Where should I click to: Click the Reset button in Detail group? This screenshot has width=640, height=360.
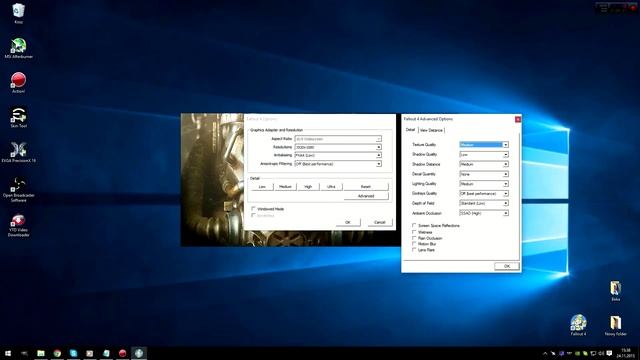[366, 187]
